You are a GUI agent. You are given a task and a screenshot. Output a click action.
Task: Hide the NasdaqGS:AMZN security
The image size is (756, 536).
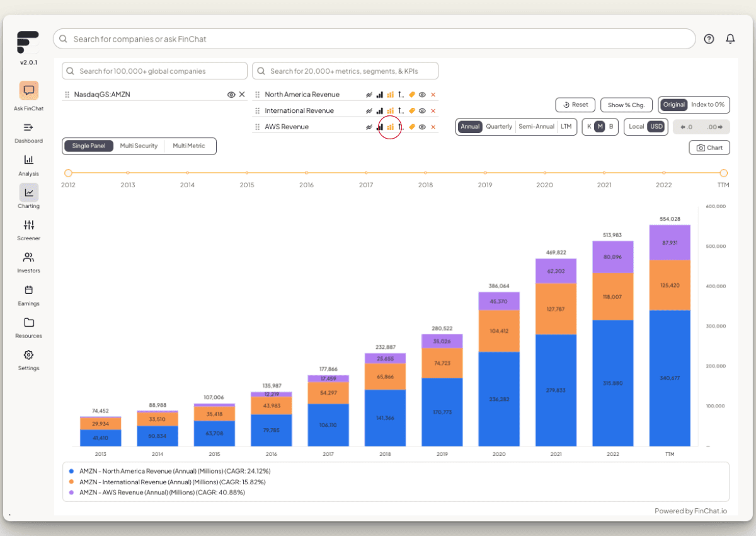[231, 95]
